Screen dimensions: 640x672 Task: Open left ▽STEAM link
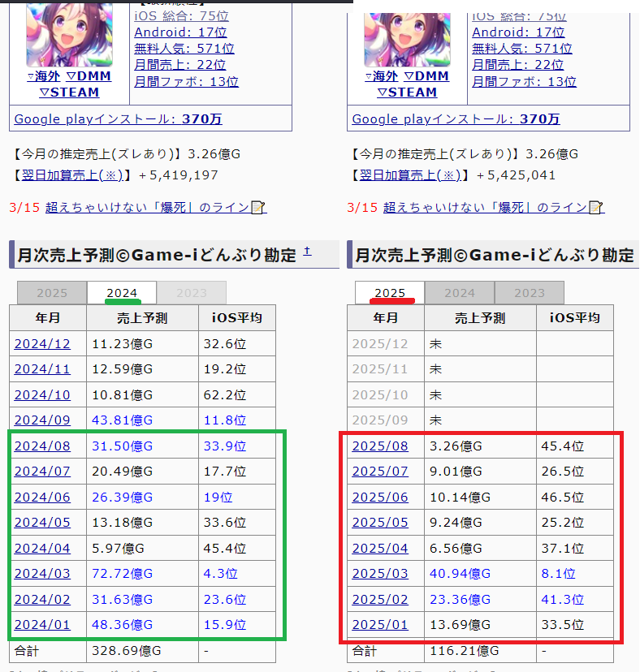pyautogui.click(x=70, y=93)
